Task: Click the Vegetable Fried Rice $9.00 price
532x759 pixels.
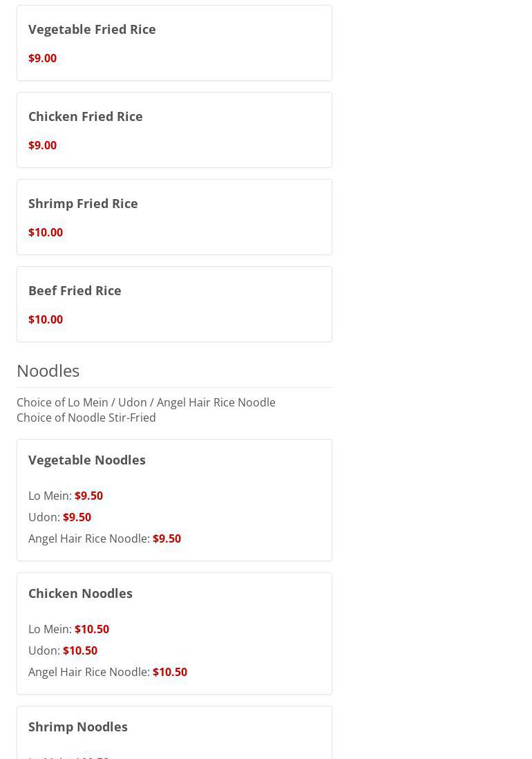Action: point(43,58)
